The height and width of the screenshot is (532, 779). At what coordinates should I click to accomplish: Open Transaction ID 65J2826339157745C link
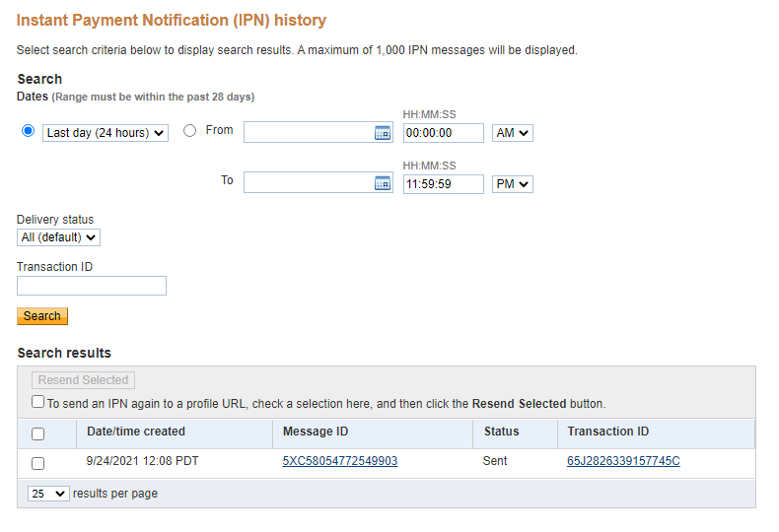pyautogui.click(x=623, y=461)
